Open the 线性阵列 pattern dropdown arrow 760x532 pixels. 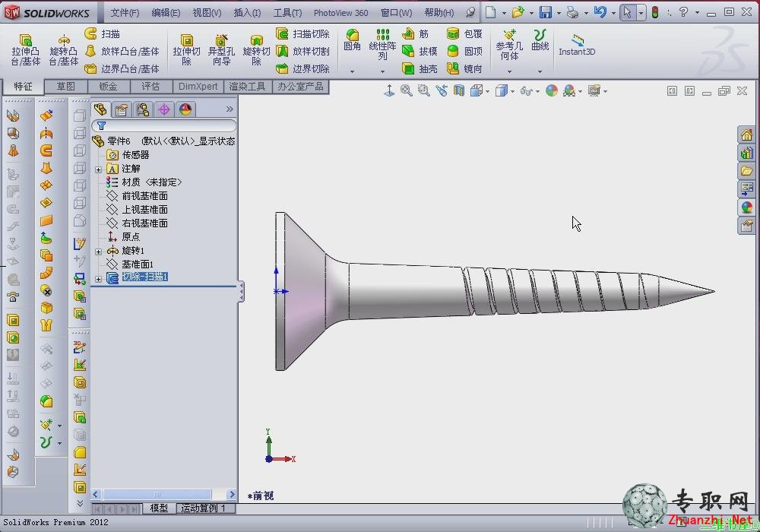382,71
